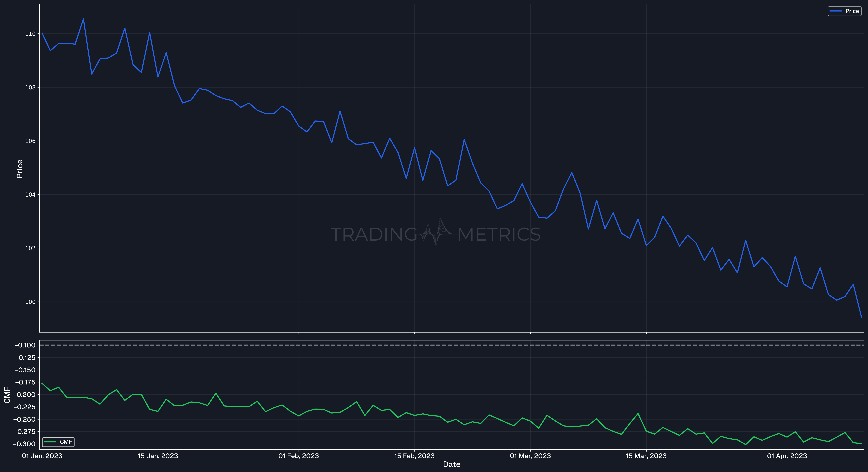Click the vertical 'CMF' y-axis title
The width and height of the screenshot is (868, 472).
tap(7, 395)
